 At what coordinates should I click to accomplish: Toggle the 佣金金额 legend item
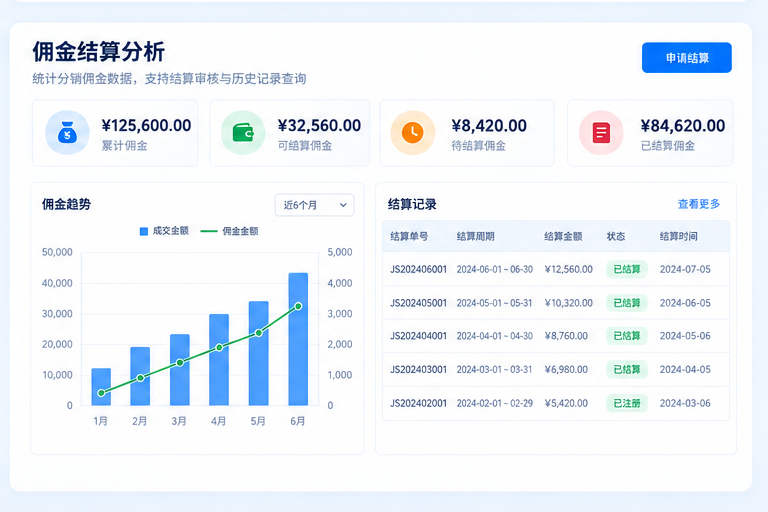(230, 231)
